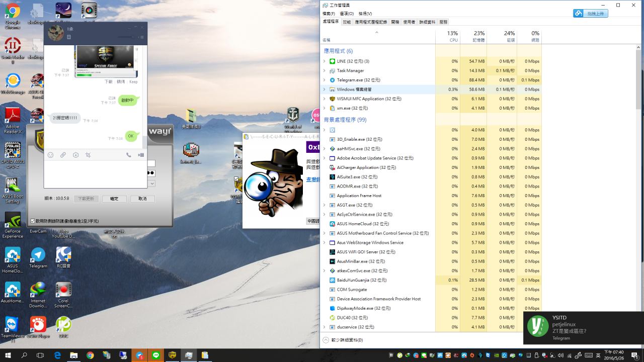Expand the xm.exe process row

click(324, 108)
